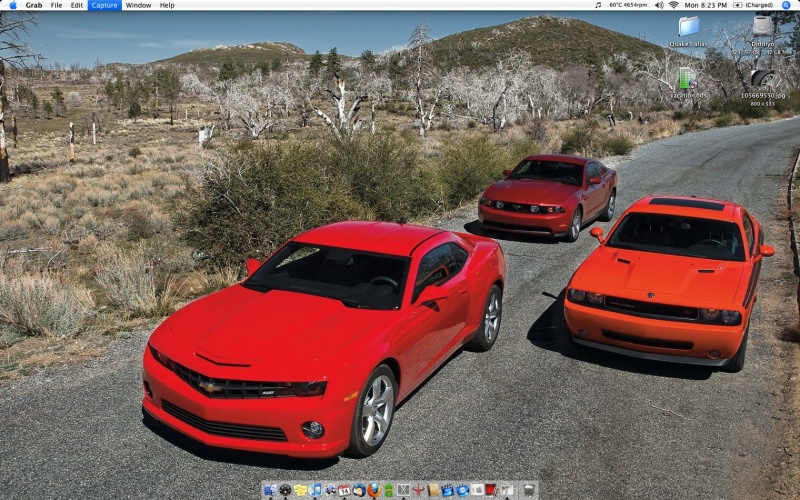Viewport: 800px width, 500px height.
Task: Open the Capture menu
Action: 104,5
